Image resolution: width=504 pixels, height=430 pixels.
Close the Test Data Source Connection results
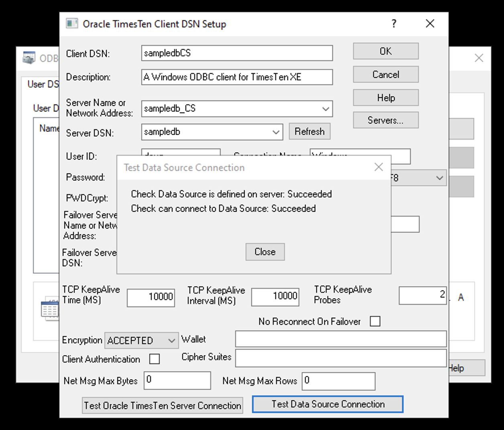point(265,252)
